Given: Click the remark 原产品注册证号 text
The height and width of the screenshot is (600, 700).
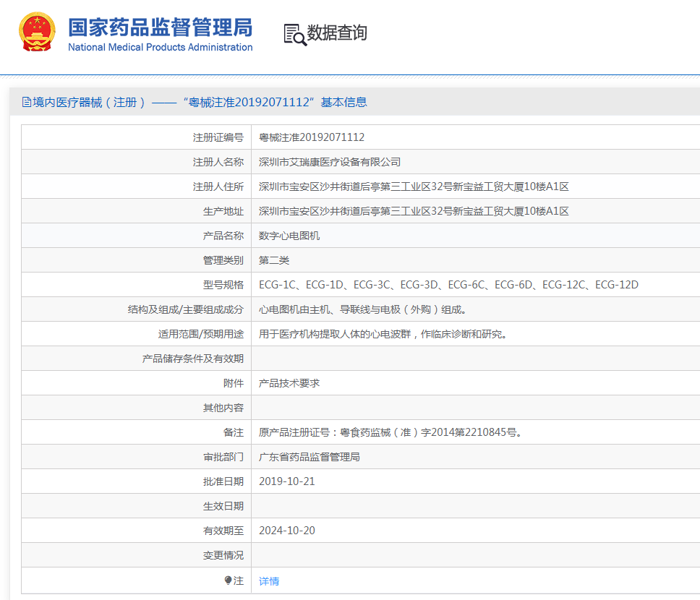Looking at the screenshot, I should [391, 432].
